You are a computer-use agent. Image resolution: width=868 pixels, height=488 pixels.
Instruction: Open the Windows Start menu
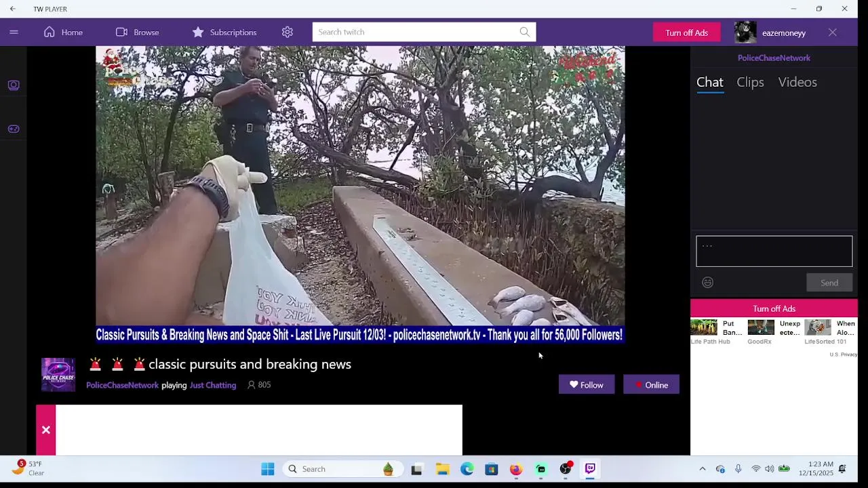(x=268, y=469)
